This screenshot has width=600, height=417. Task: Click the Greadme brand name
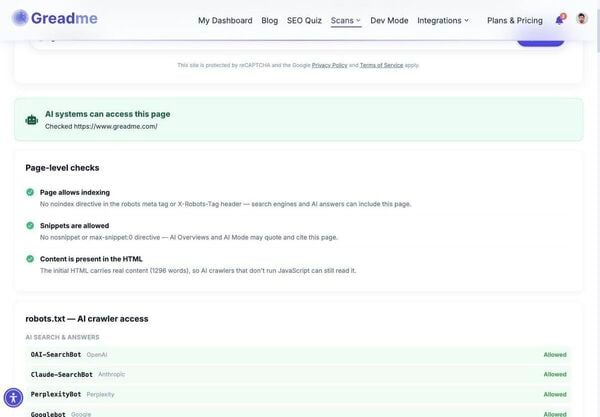(64, 18)
